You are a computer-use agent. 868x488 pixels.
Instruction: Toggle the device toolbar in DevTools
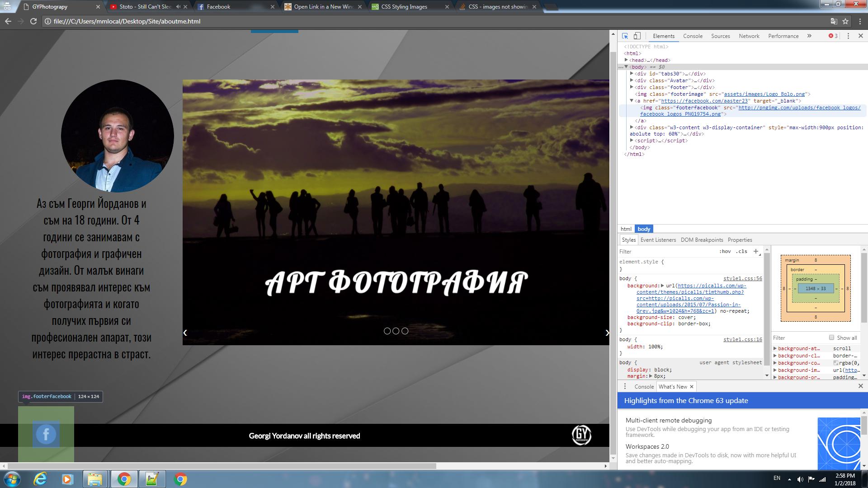pos(637,36)
